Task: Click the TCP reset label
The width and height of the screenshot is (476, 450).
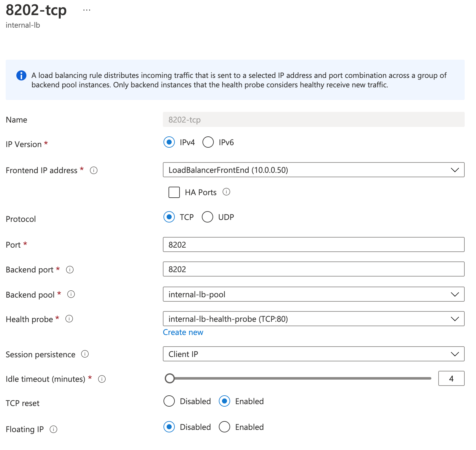Action: 23,403
